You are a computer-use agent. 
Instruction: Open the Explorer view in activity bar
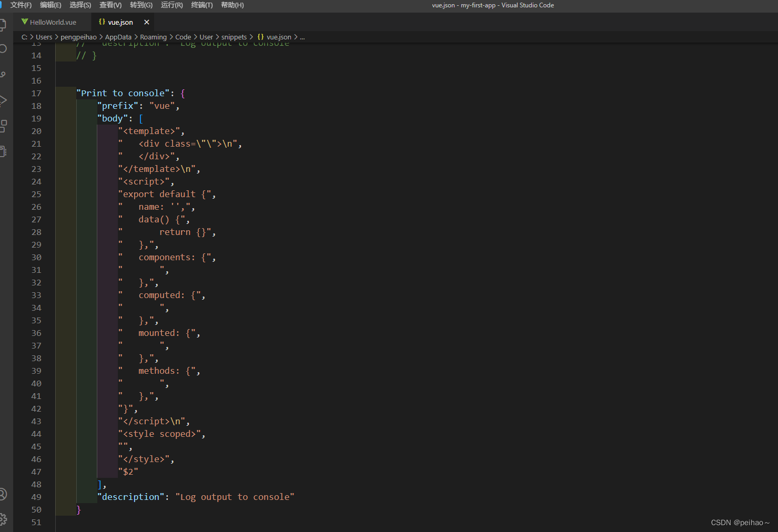click(x=3, y=25)
